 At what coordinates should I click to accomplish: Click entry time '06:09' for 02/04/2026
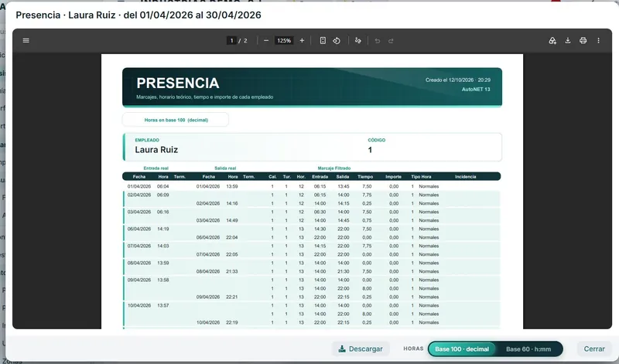pos(163,195)
